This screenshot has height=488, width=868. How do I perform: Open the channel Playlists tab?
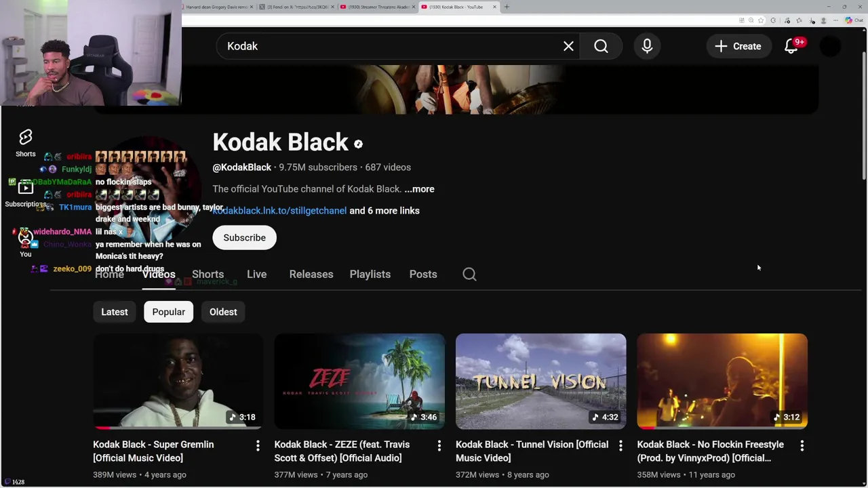tap(370, 274)
